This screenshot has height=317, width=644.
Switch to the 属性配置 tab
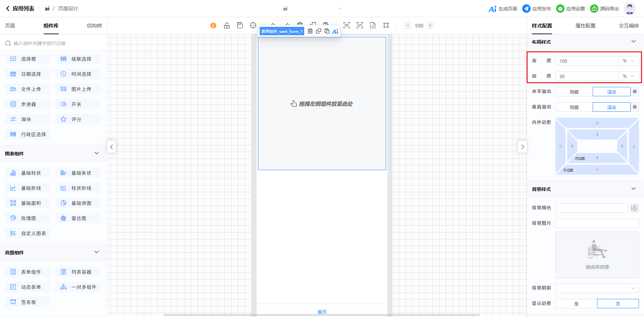(585, 26)
